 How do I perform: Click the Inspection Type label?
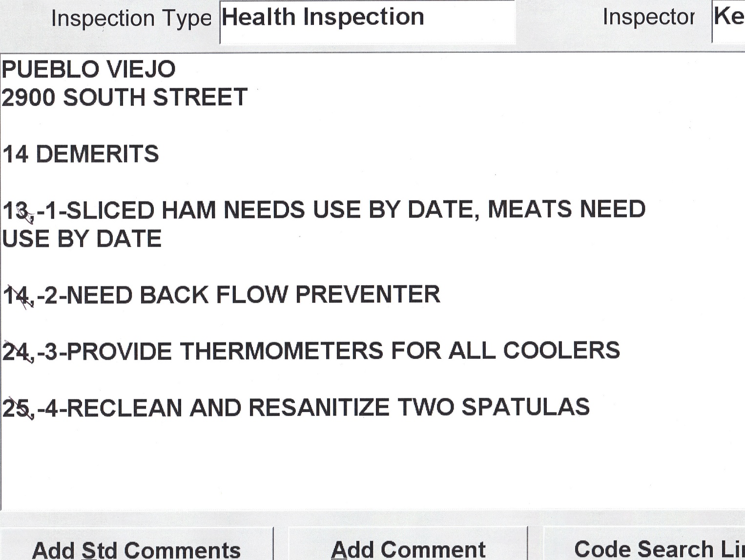(x=131, y=19)
